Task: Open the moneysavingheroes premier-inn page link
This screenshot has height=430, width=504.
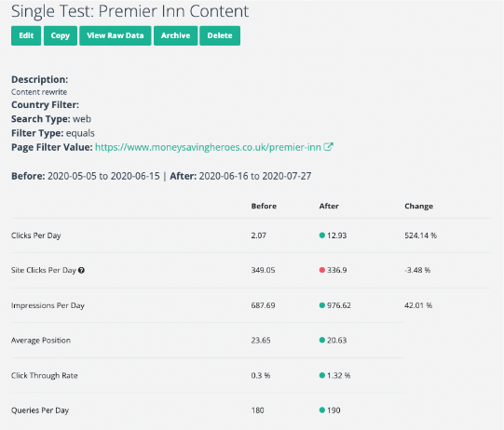Action: 208,147
